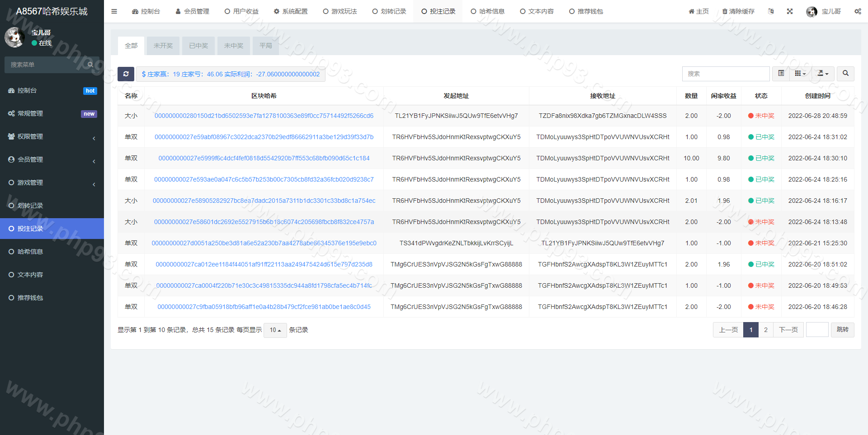Open the export data dropdown
The height and width of the screenshot is (435, 868).
click(823, 74)
